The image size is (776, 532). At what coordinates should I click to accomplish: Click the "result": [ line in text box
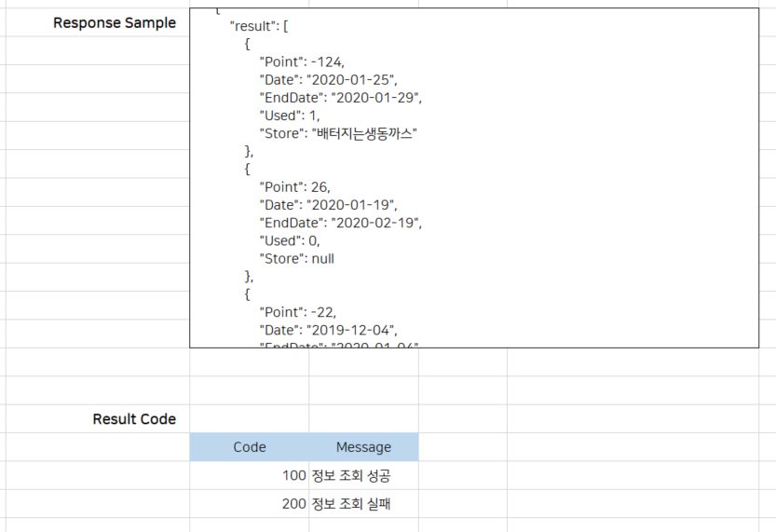[259, 26]
